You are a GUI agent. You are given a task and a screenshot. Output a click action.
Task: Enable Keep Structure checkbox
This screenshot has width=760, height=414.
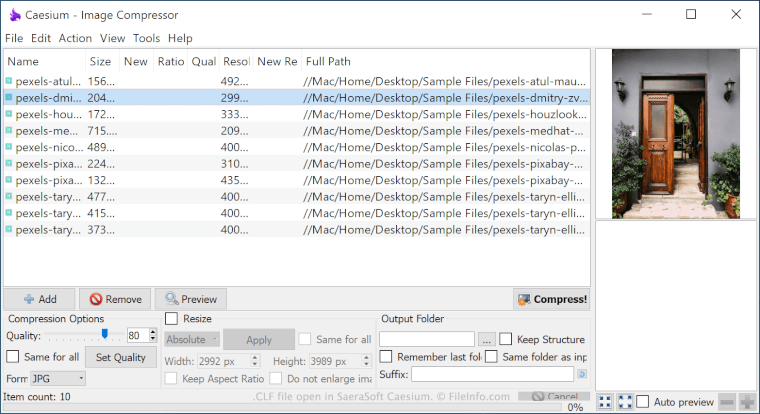coord(506,339)
